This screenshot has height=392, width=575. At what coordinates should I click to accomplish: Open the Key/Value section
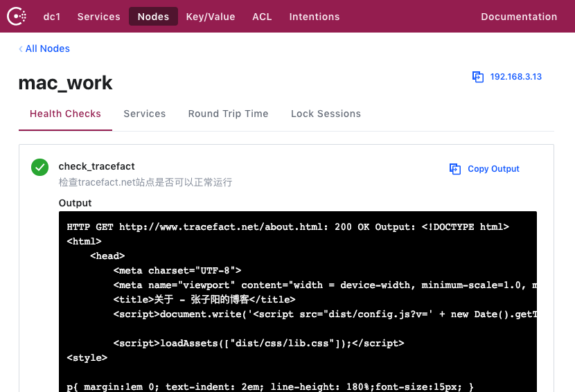[x=211, y=17]
